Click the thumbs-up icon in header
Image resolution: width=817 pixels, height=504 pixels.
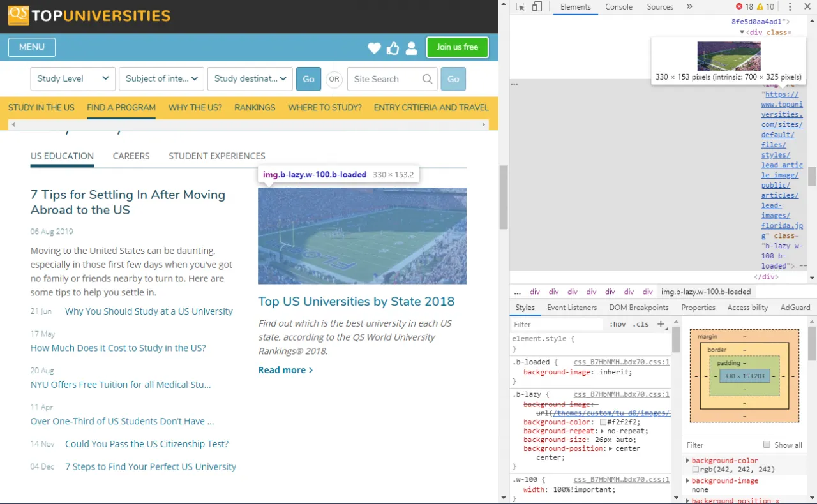[x=393, y=48]
